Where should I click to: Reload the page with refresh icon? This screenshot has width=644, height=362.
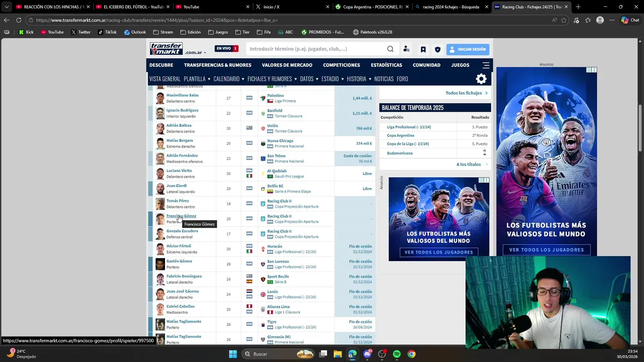tap(19, 20)
